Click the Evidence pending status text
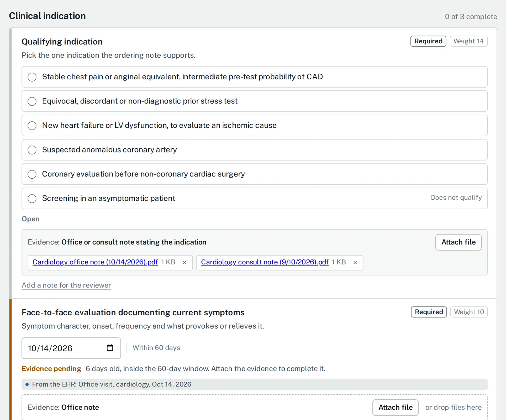The width and height of the screenshot is (506, 420). point(51,369)
